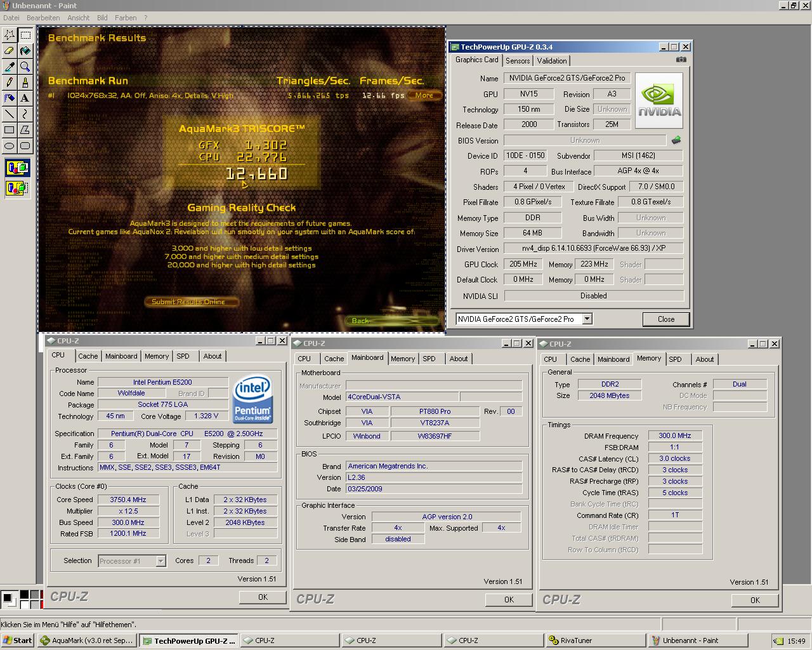
Task: Select the Text tool in Paint
Action: tap(25, 98)
